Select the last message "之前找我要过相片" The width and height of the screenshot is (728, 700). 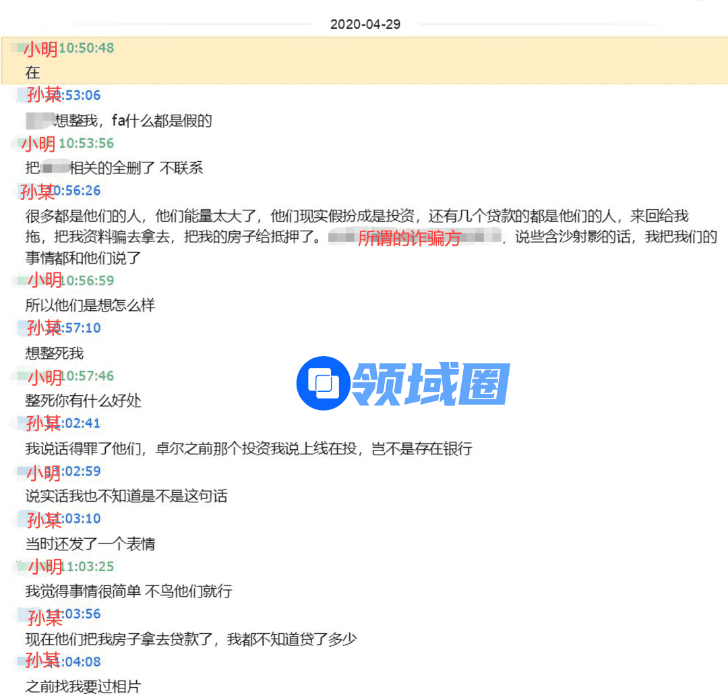(x=83, y=687)
